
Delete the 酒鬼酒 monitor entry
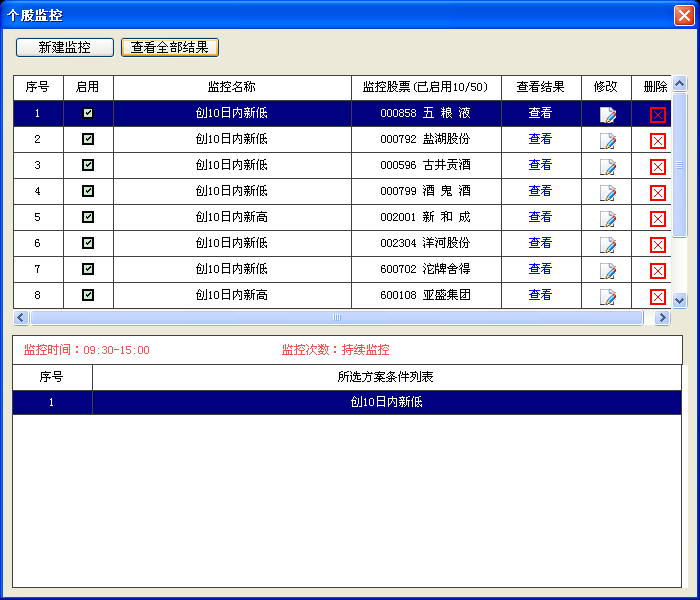(657, 193)
